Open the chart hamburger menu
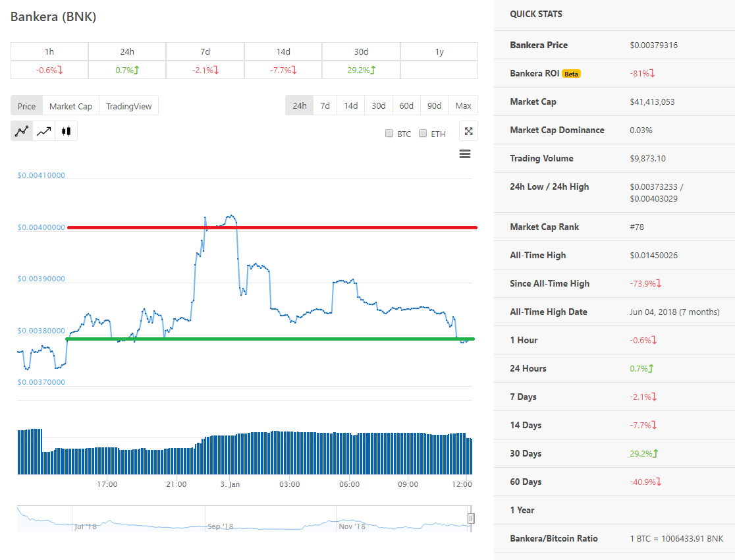The image size is (735, 560). (464, 154)
